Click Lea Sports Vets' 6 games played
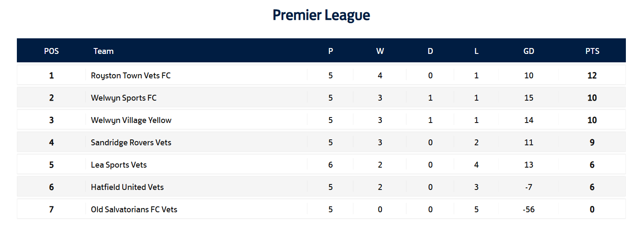 [330, 165]
